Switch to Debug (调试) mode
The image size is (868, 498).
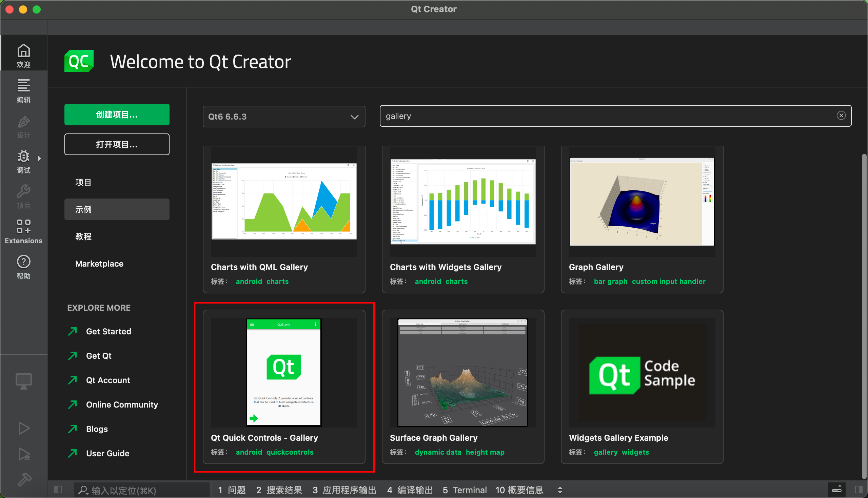pos(24,162)
